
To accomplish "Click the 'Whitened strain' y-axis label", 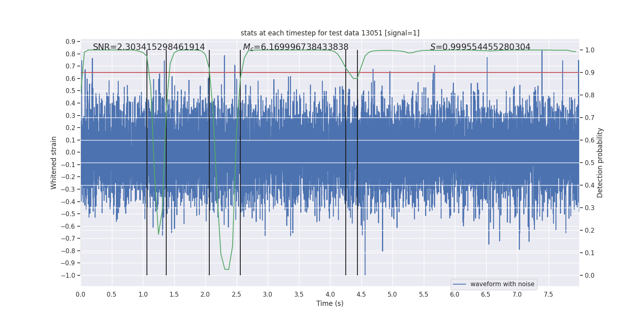I will (54, 163).
